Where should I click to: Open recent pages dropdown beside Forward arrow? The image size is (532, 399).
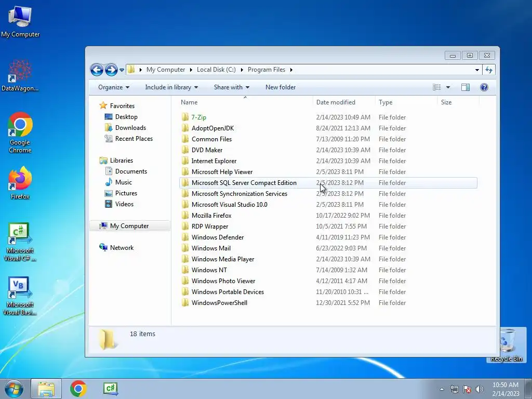coord(122,70)
